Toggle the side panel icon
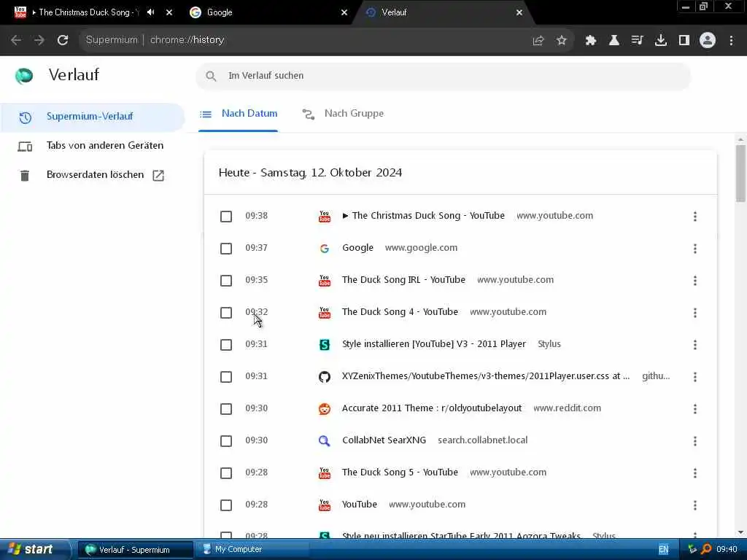The height and width of the screenshot is (560, 747). tap(684, 41)
